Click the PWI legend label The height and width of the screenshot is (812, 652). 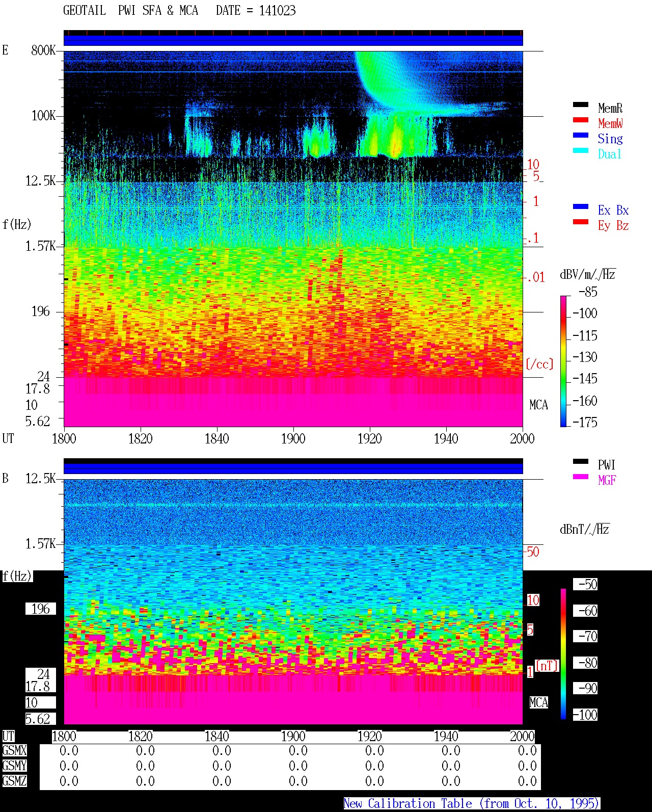click(607, 465)
